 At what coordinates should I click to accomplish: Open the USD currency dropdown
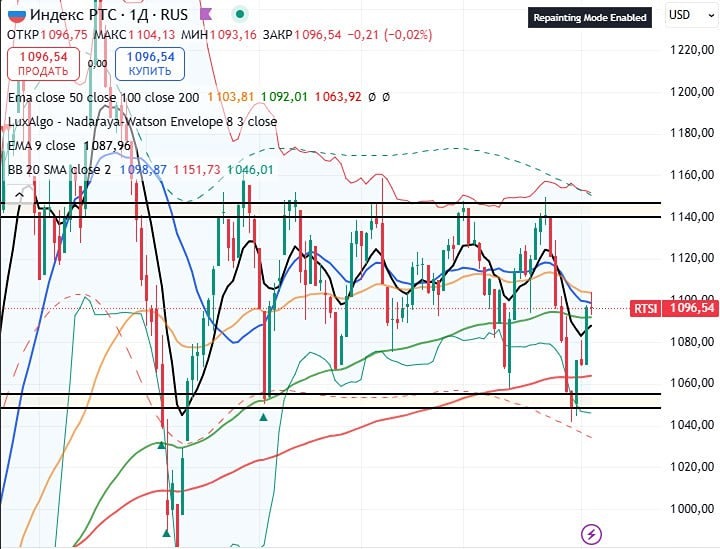pyautogui.click(x=690, y=15)
